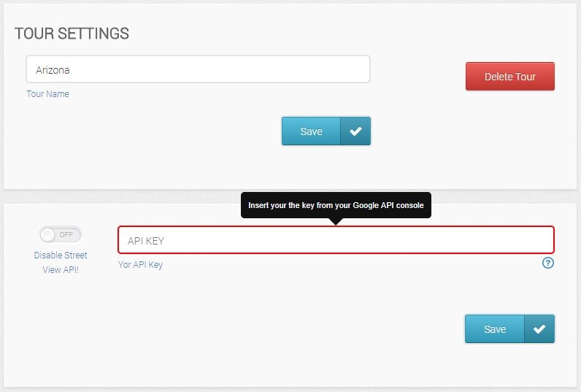
Task: Click the "Yor API Key" label text
Action: 140,265
